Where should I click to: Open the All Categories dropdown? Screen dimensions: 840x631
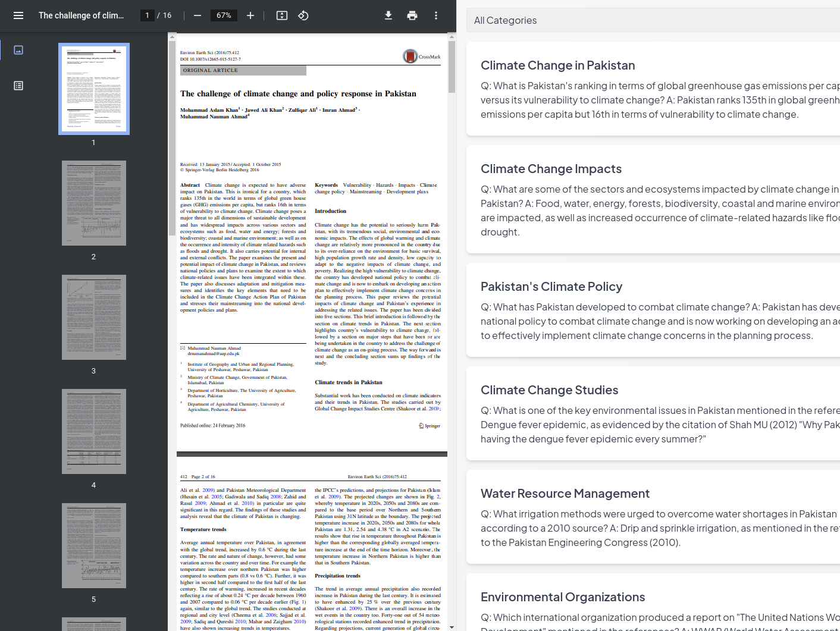click(x=653, y=20)
